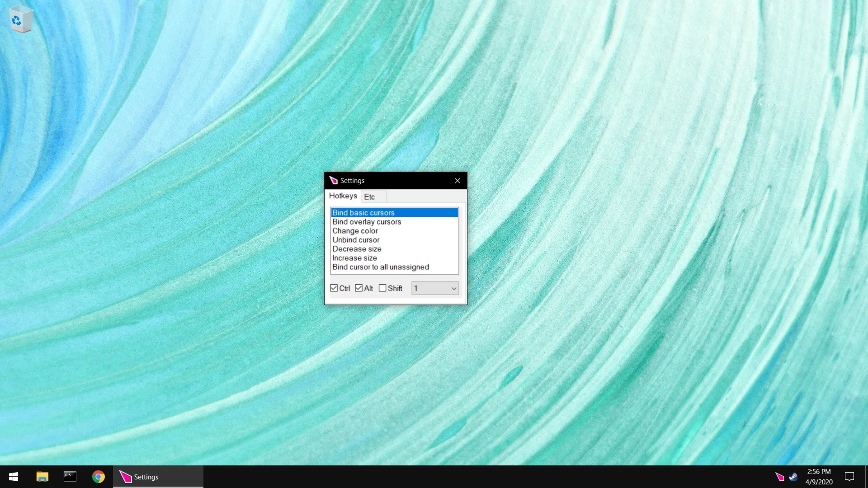The height and width of the screenshot is (488, 868).
Task: Select Bind overlay cursors in list
Action: point(366,222)
